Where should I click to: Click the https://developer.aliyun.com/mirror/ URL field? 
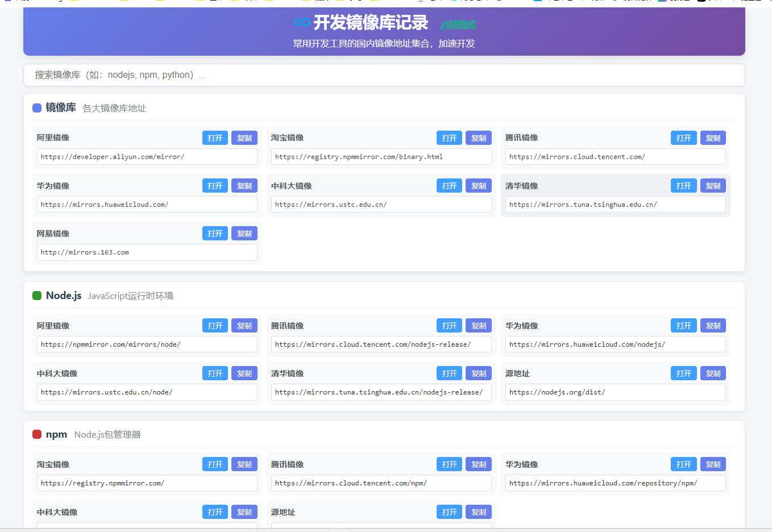(x=147, y=157)
